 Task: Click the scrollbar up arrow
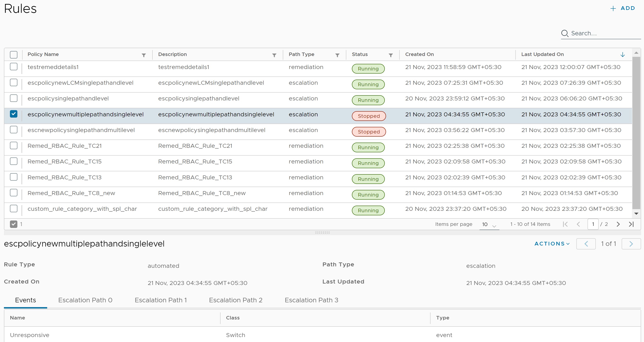[636, 53]
